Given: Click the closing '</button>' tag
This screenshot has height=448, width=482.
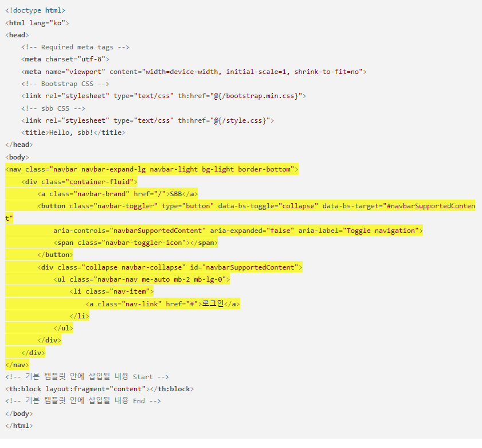Looking at the screenshot, I should tap(55, 255).
